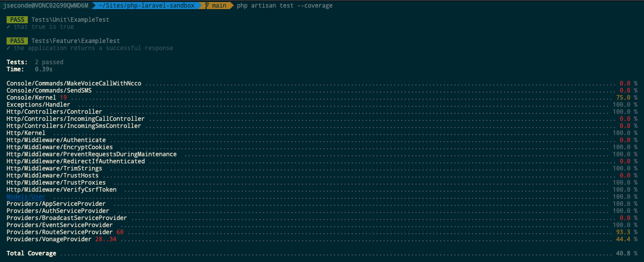The height and width of the screenshot is (262, 644).
Task: Click Http/Middleware/VerifyCsrfToken entry
Action: coord(61,190)
